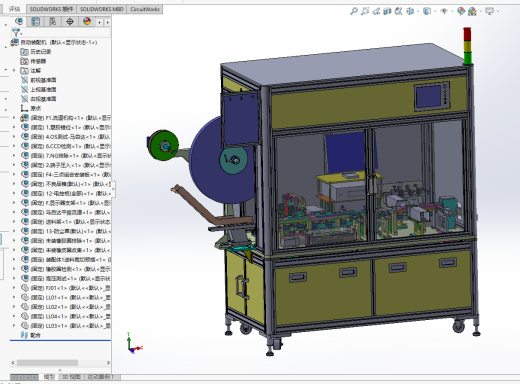Viewport: 520px width, 384px height.
Task: Expand the 4.OS测试 component node
Action: (14, 137)
